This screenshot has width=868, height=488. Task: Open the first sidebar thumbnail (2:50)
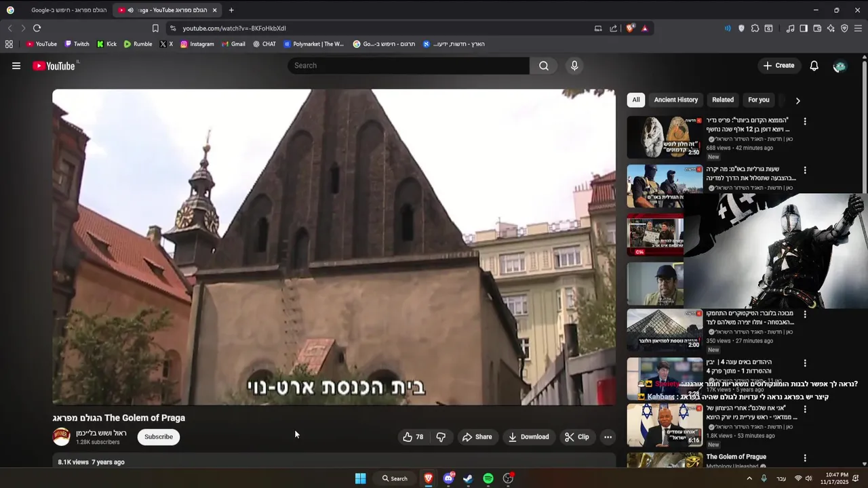point(665,137)
